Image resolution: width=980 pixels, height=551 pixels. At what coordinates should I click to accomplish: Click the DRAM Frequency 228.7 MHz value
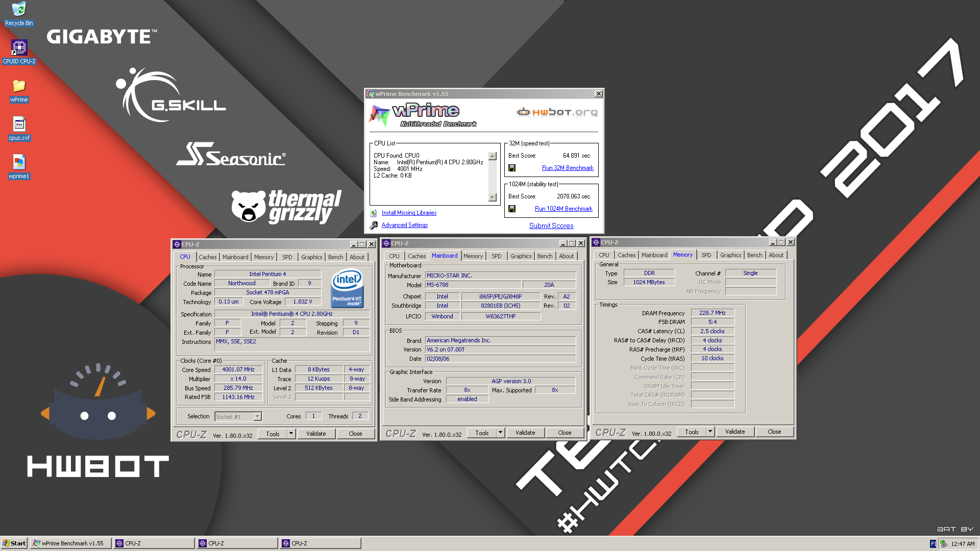(713, 313)
